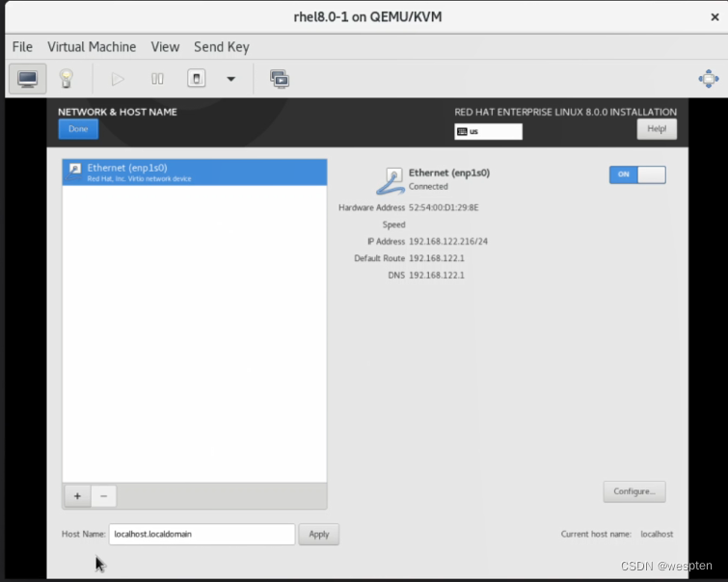Click into the Host Name field
The image size is (728, 582).
tap(202, 534)
